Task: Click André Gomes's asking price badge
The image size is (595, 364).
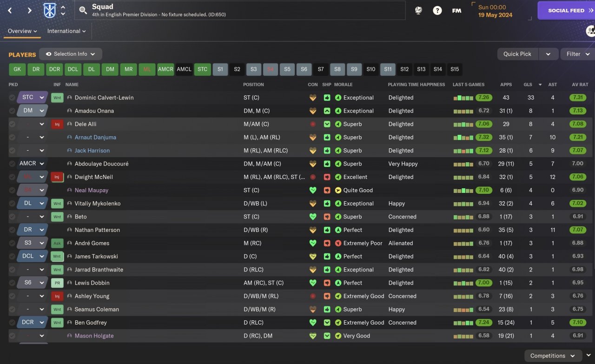Action: click(57, 243)
